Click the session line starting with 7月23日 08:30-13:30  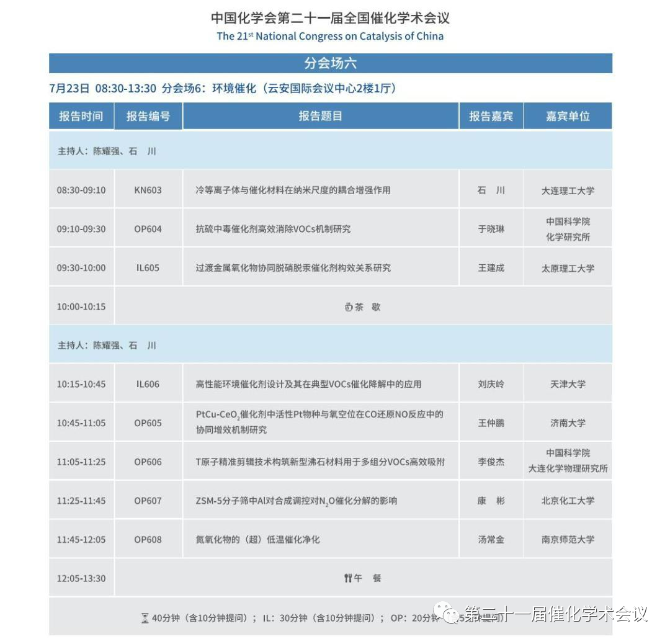(225, 89)
